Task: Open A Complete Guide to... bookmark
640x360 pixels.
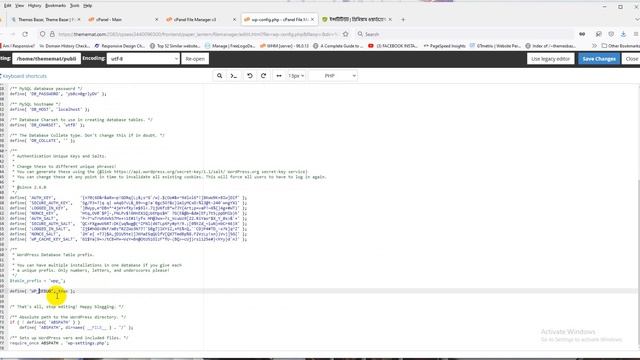Action: [x=338, y=46]
